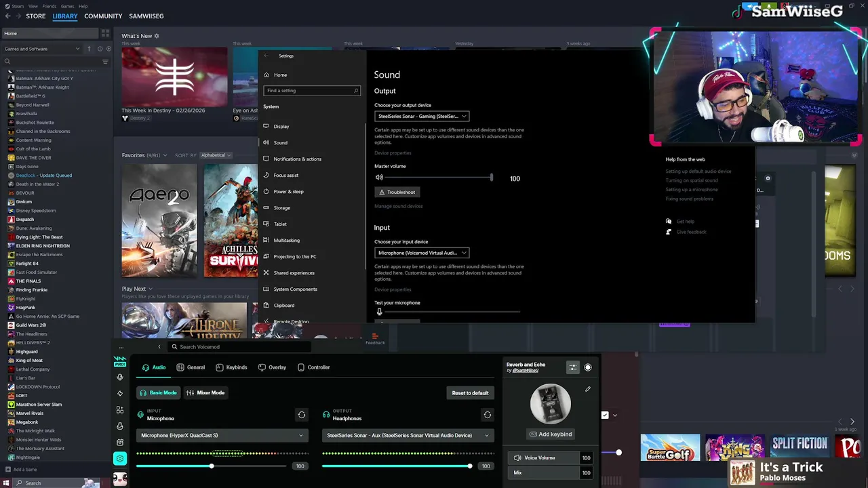
Task: Click Steam forward navigation arrow
Action: click(x=18, y=16)
